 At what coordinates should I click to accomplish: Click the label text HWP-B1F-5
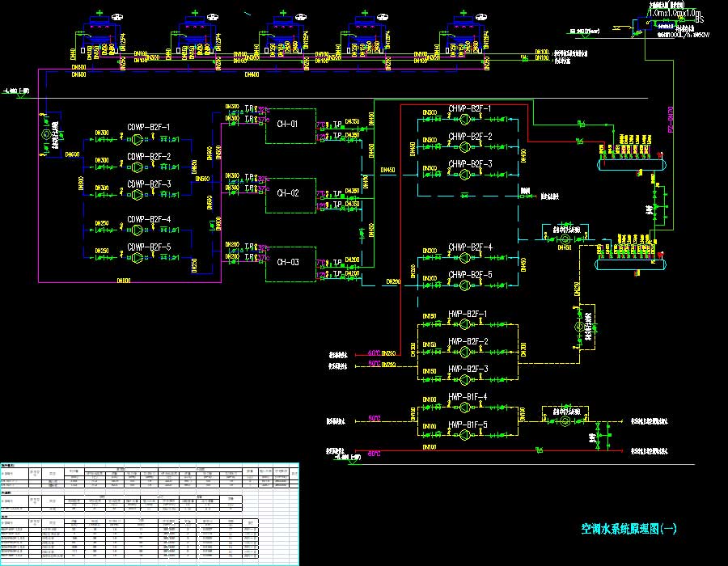click(x=468, y=424)
